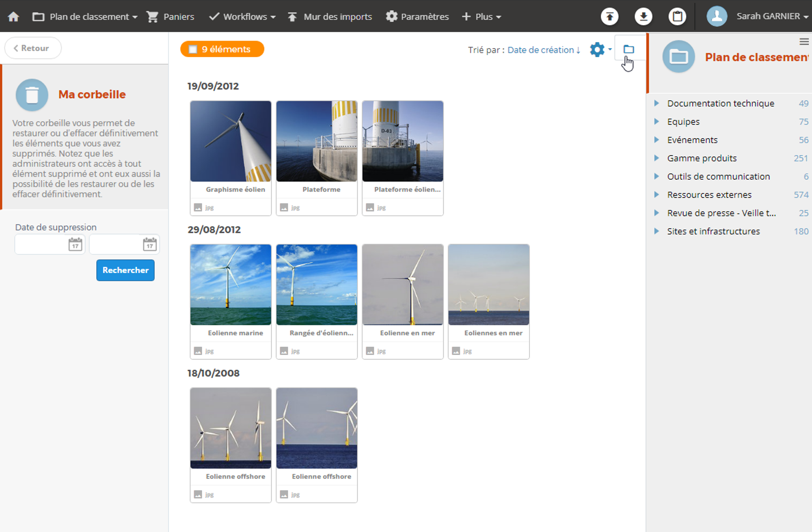
Task: Expand Sites et infrastructures node
Action: [657, 231]
